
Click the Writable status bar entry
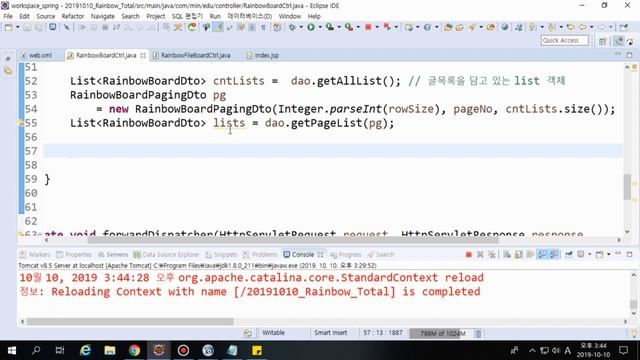(273, 333)
